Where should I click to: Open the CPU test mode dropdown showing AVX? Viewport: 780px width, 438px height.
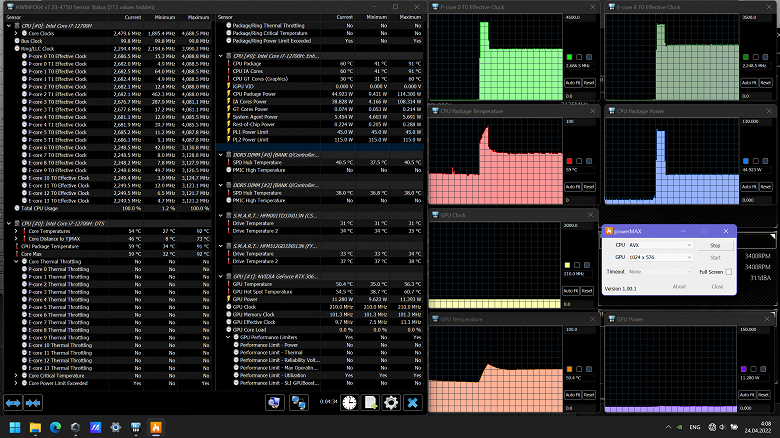pyautogui.click(x=663, y=244)
